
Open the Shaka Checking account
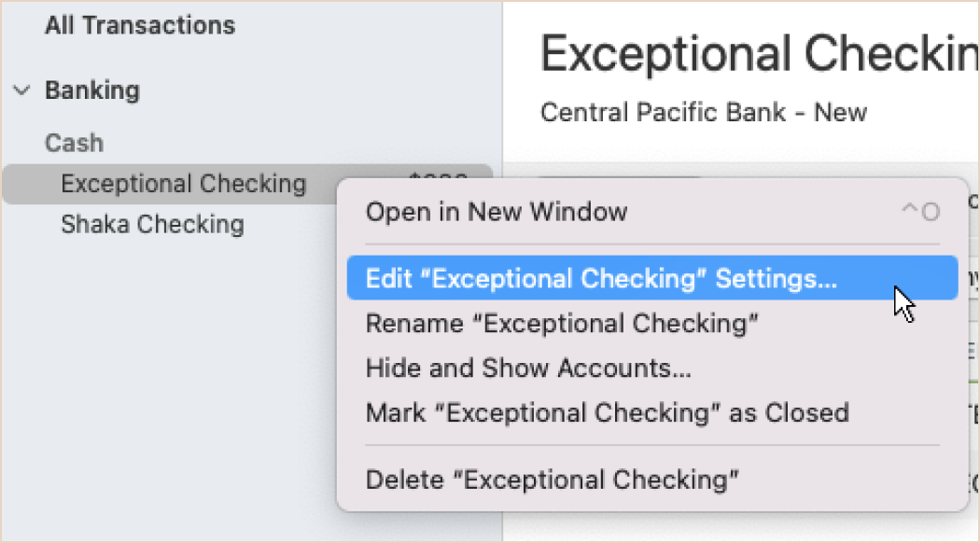(x=152, y=224)
